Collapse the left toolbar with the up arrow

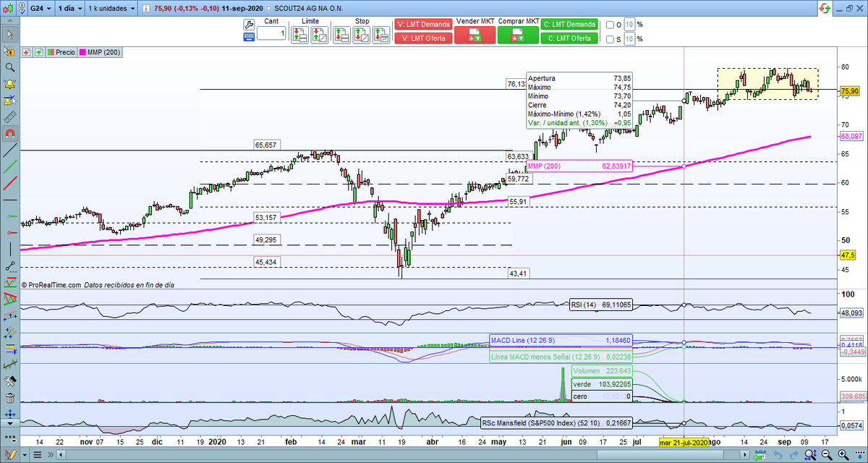9,20
